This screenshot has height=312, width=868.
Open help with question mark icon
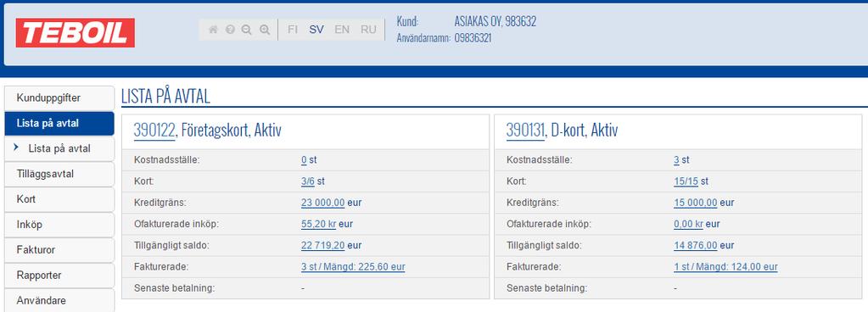click(230, 30)
